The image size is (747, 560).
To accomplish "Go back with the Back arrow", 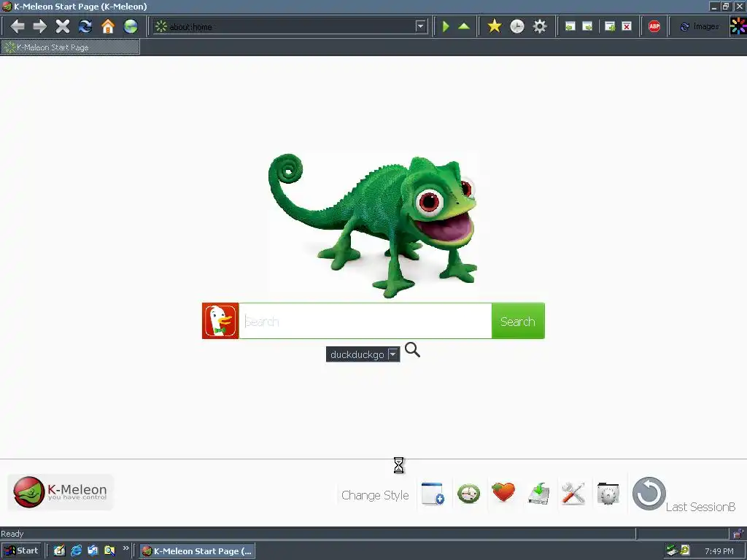I will (18, 26).
